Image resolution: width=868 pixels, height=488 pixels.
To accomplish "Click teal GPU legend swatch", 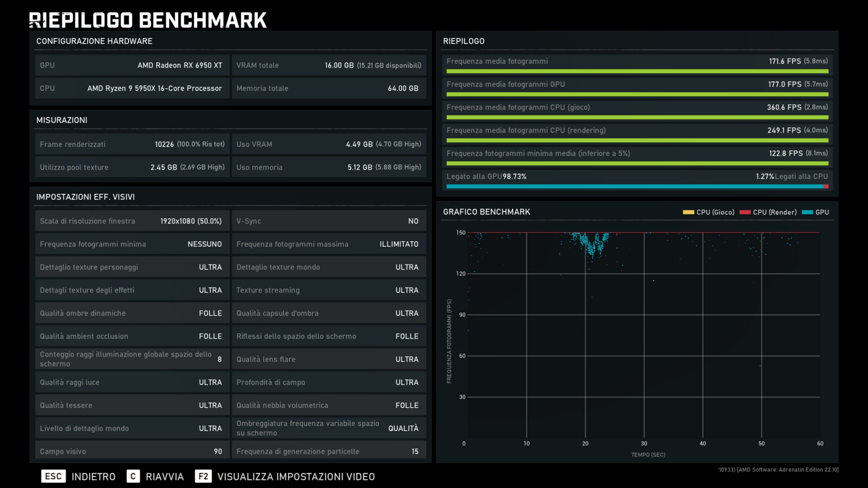I will (x=807, y=212).
